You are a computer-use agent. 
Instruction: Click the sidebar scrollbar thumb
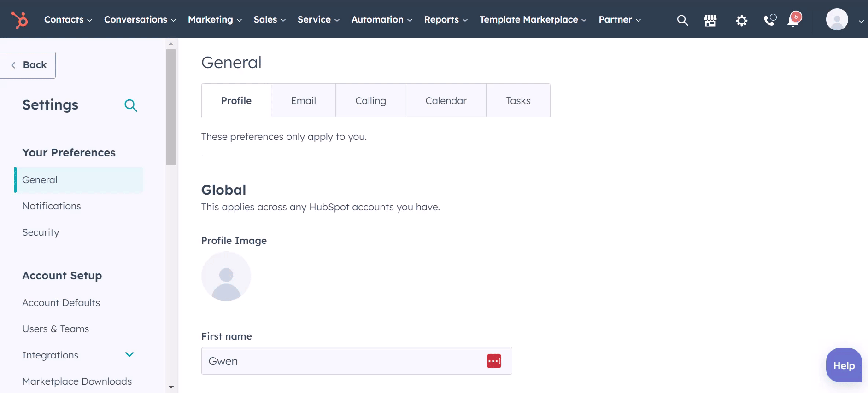(x=171, y=107)
